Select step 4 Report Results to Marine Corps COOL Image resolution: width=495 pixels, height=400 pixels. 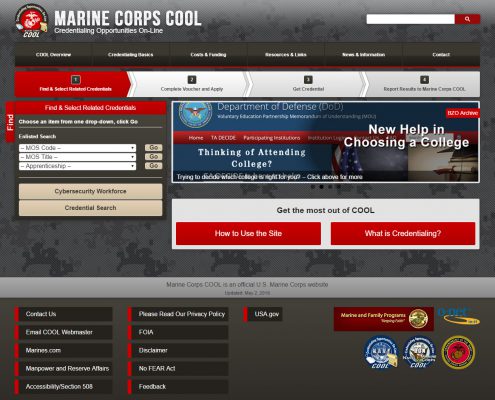(424, 84)
